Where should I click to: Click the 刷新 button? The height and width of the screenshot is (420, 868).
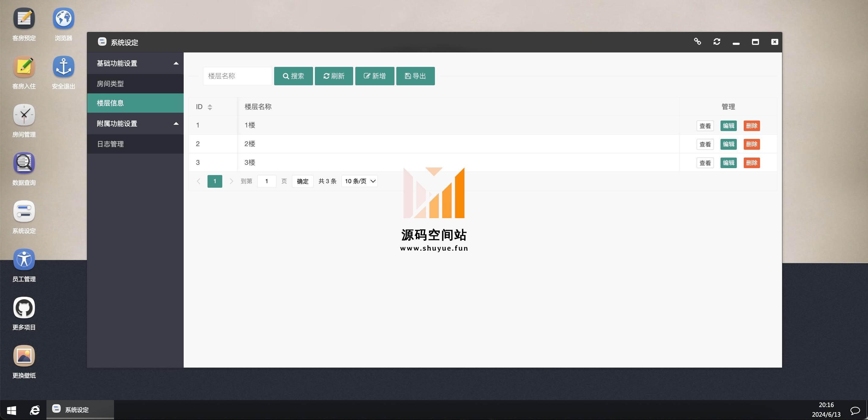334,76
